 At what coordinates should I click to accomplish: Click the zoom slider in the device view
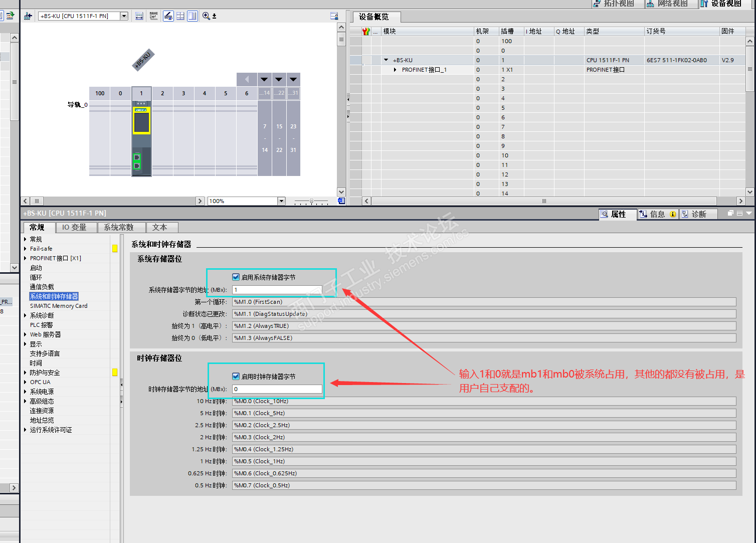coord(311,202)
